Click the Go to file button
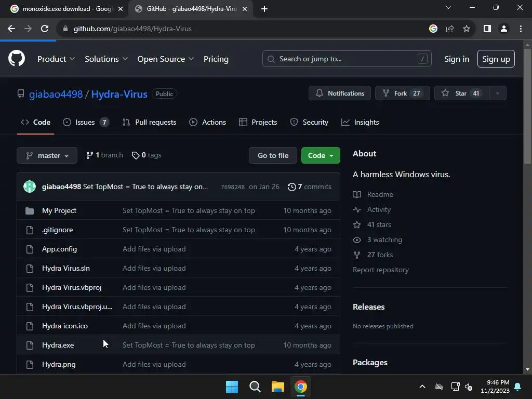The width and height of the screenshot is (532, 399). (x=273, y=155)
